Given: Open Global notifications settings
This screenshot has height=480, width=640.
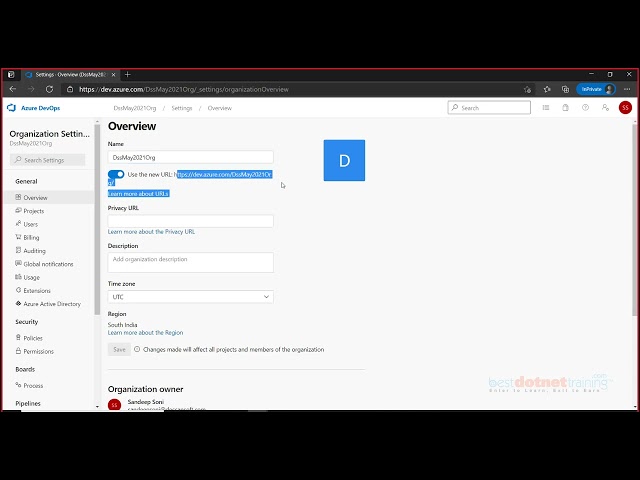Looking at the screenshot, I should tap(49, 264).
